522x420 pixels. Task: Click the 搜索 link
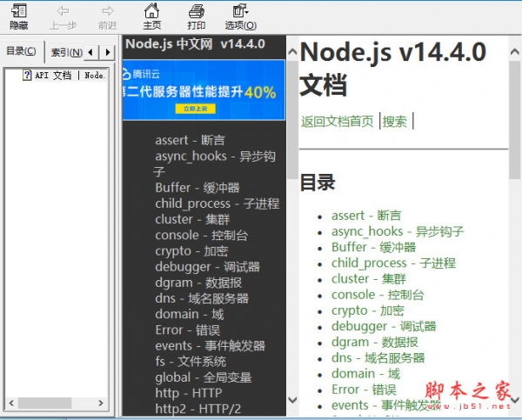click(x=395, y=121)
